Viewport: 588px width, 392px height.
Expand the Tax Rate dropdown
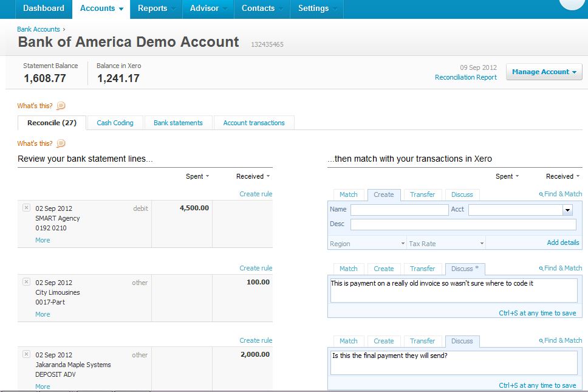click(x=482, y=244)
